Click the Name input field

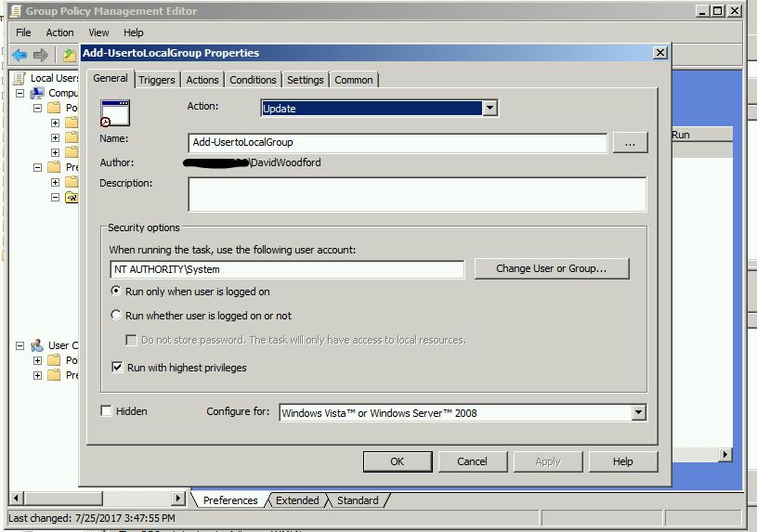[x=398, y=142]
